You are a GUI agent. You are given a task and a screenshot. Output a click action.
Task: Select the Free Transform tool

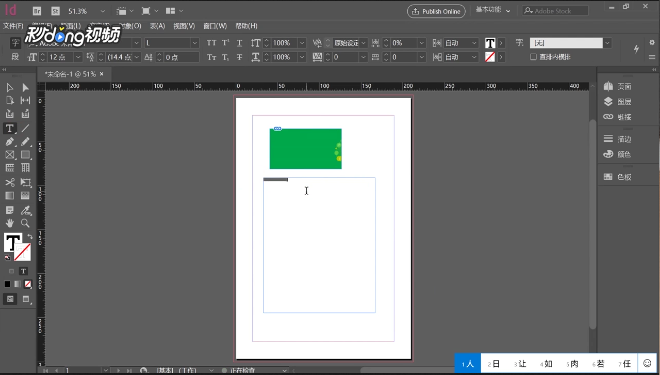(x=25, y=182)
